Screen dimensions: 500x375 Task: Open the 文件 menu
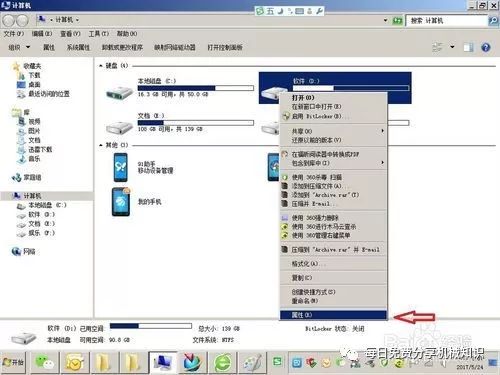[x=14, y=34]
